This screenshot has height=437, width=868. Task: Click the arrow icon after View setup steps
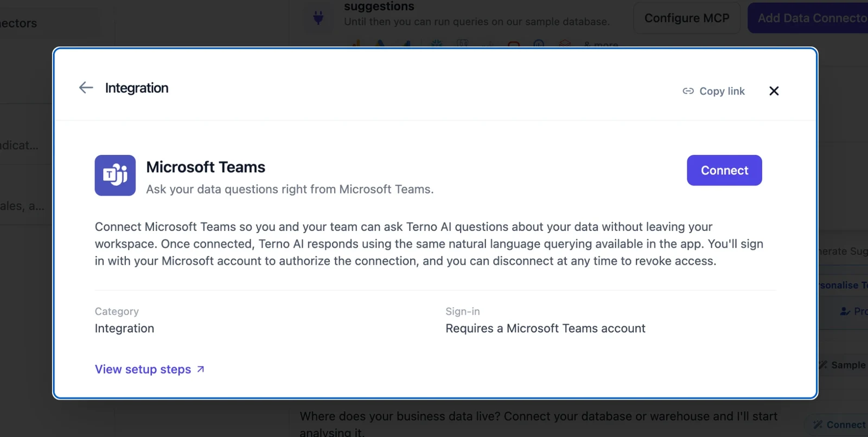[201, 369]
